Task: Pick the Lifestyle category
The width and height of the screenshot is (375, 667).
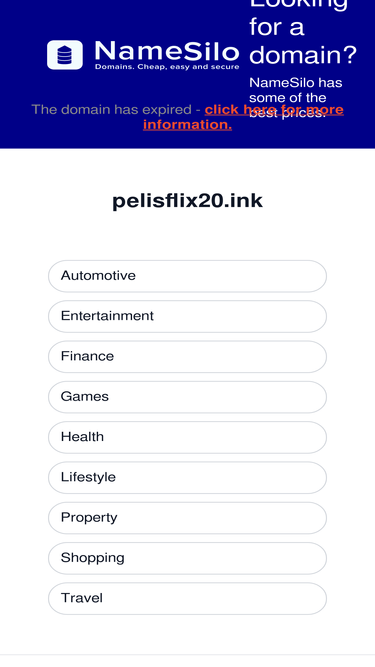Action: [x=188, y=478]
